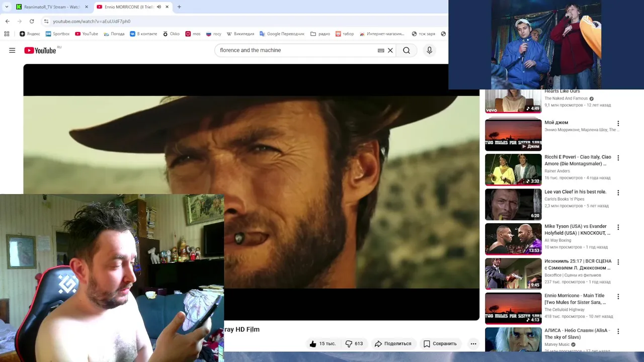The image size is (644, 362).
Task: Open the on-screen keyboard icon in search
Action: coord(381,50)
